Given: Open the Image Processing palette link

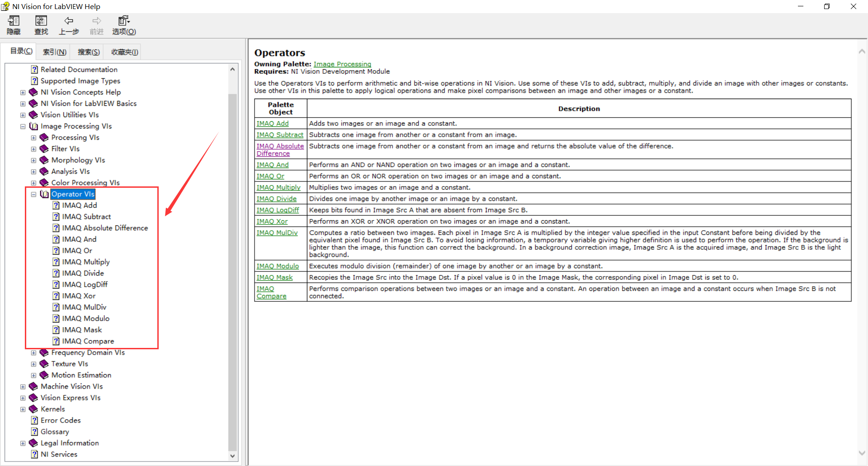Looking at the screenshot, I should coord(342,64).
